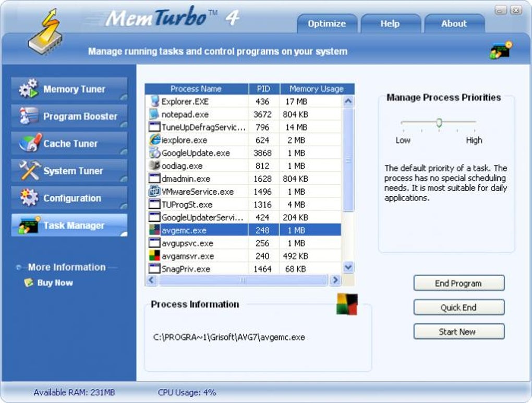This screenshot has width=532, height=403.
Task: Click the horizontal scrollbar thumb
Action: [x=243, y=280]
